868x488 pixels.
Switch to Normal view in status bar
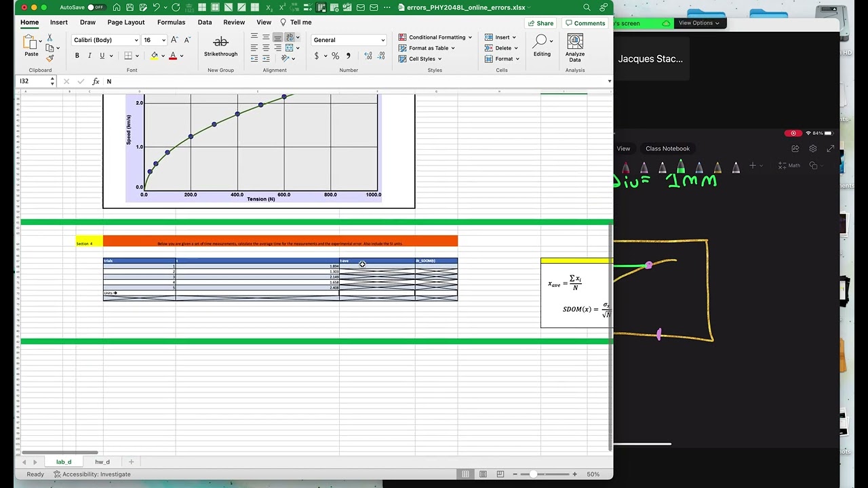pyautogui.click(x=465, y=474)
